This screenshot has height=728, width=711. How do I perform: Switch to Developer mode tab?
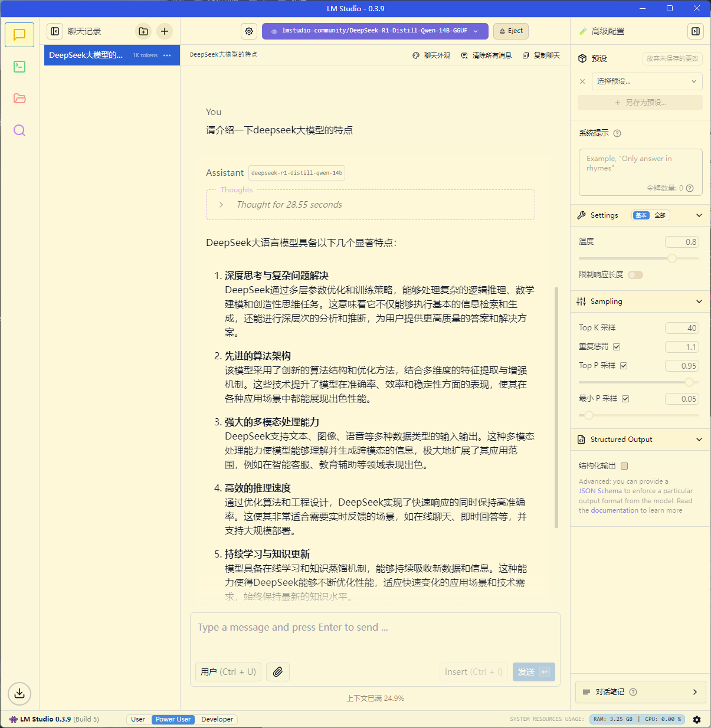[217, 719]
